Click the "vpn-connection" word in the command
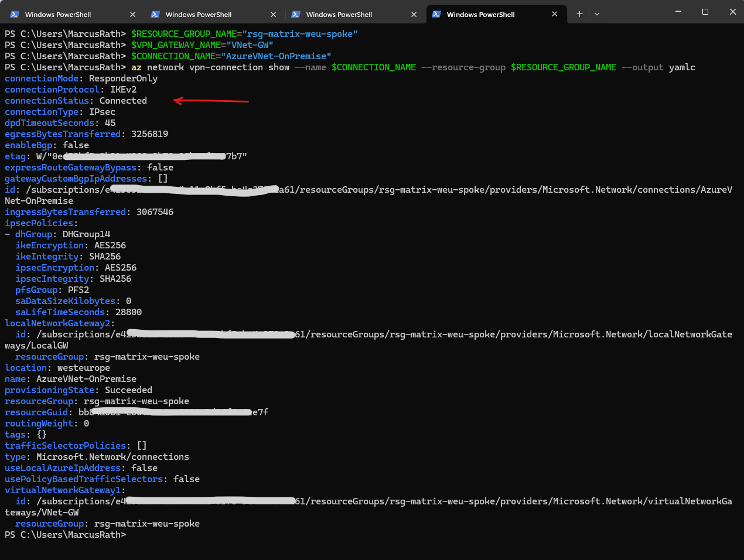Image resolution: width=744 pixels, height=560 pixels. point(226,67)
